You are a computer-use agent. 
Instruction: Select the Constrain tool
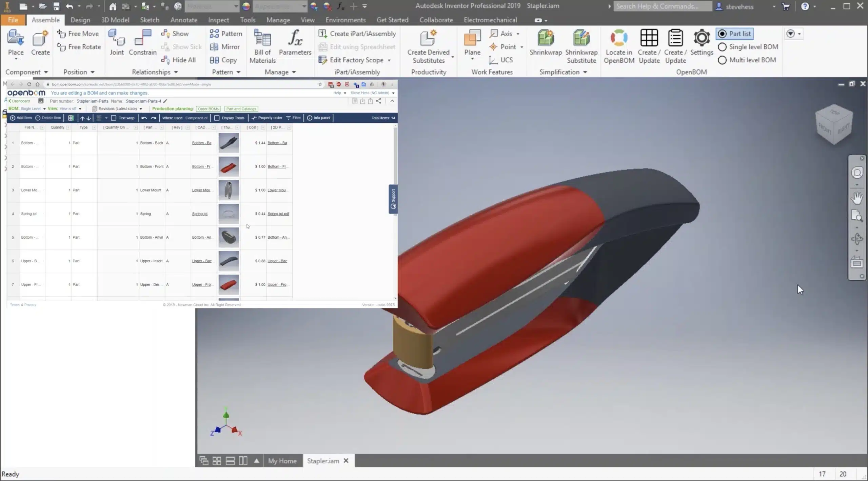tap(142, 43)
